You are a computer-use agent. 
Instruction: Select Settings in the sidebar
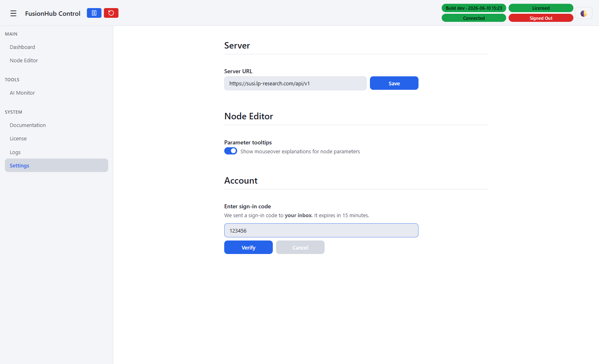pyautogui.click(x=56, y=165)
